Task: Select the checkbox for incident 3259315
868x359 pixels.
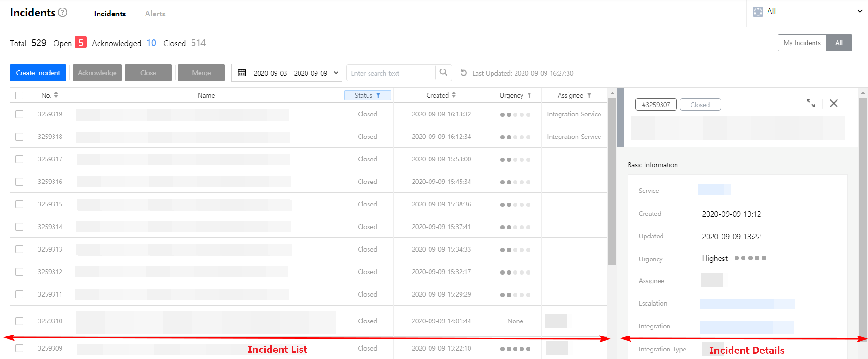Action: pyautogui.click(x=19, y=204)
